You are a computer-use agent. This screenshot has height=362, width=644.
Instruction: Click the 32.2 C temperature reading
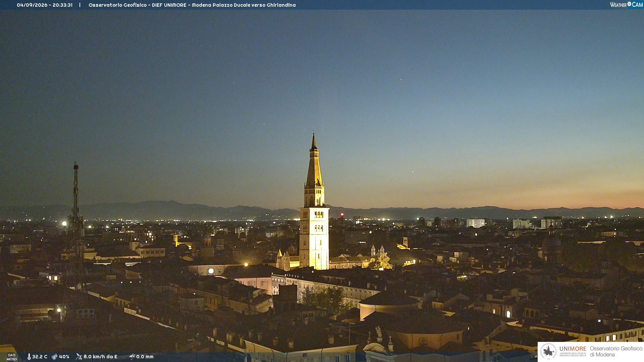[40, 357]
